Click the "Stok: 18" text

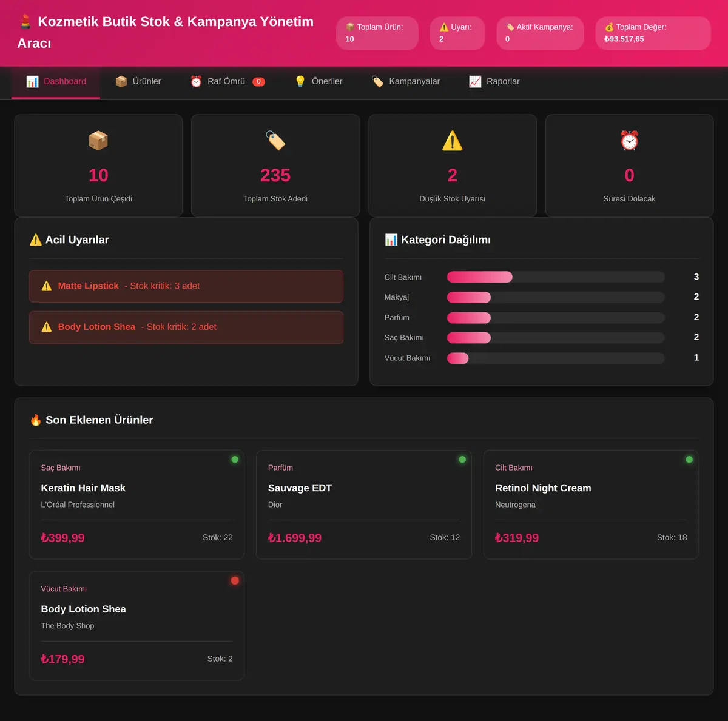[x=672, y=538]
